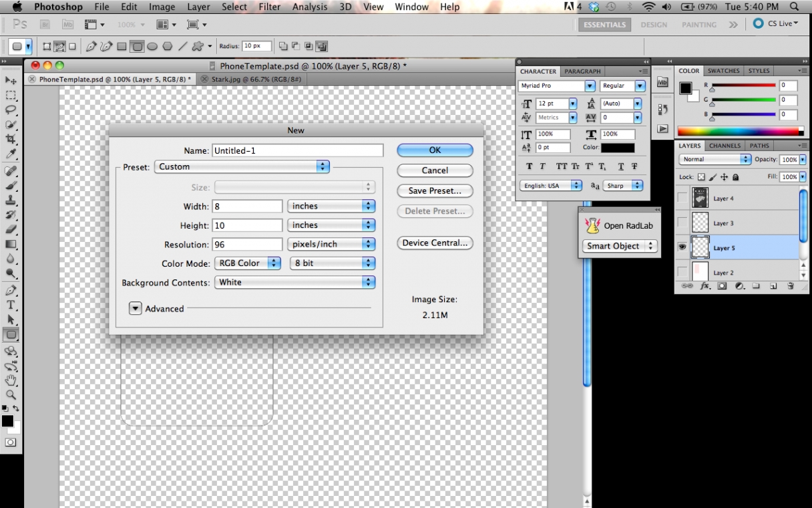812x508 pixels.
Task: Select the Crop tool
Action: tap(11, 139)
